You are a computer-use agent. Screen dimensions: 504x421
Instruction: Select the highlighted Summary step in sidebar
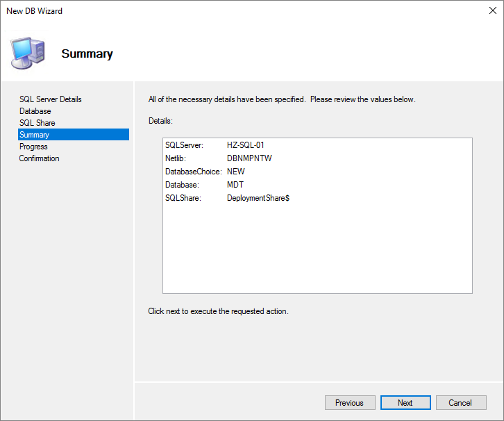click(34, 135)
